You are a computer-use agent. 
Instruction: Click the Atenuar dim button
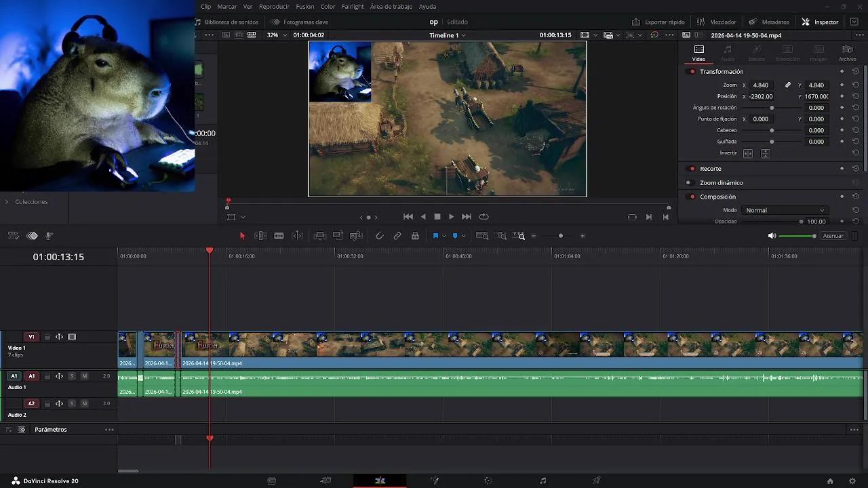[833, 236]
